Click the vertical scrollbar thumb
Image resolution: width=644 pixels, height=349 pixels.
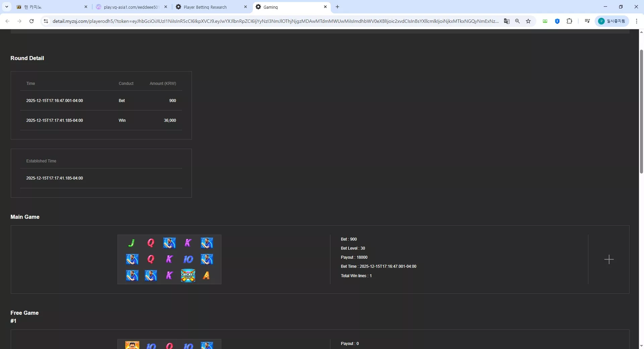tap(641, 111)
